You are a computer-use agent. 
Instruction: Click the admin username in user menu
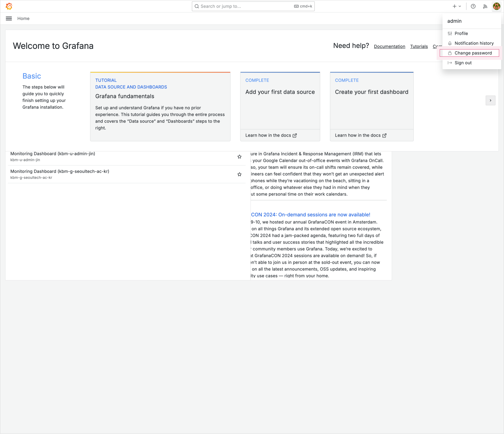pos(454,21)
